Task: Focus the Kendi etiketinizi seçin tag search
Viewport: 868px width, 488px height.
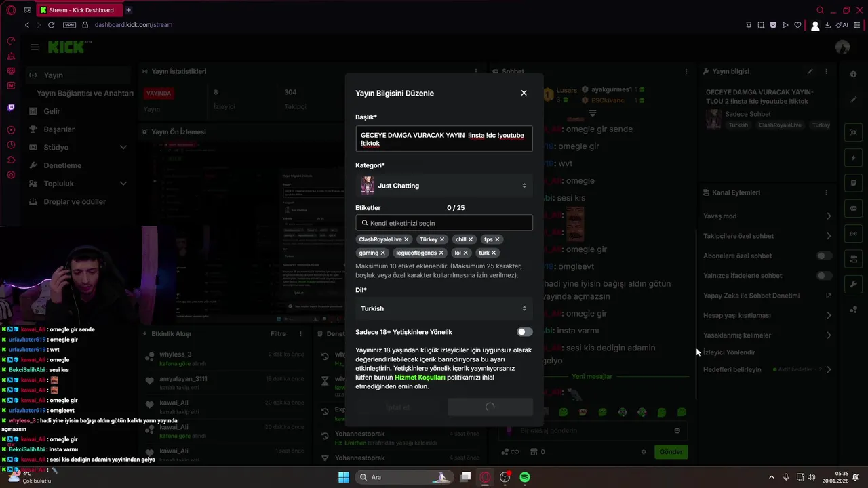Action: 443,223
